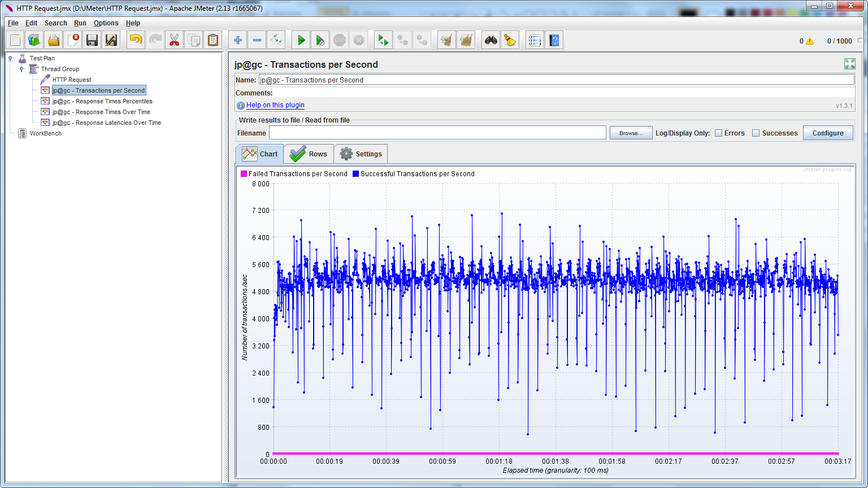Viewport: 868px width, 488px height.
Task: Click the Stop sign toolbar icon
Action: pyautogui.click(x=340, y=40)
